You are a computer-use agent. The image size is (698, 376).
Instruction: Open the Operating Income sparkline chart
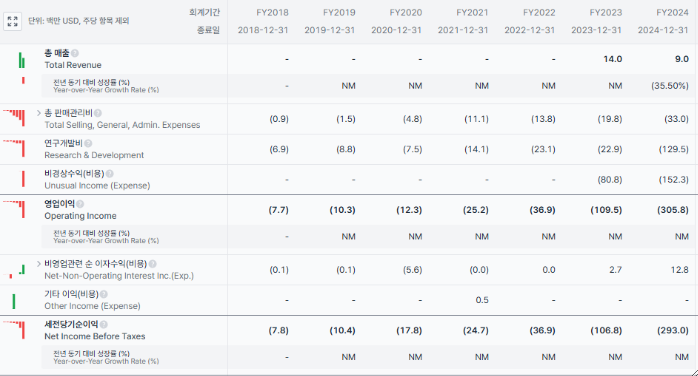[14, 209]
